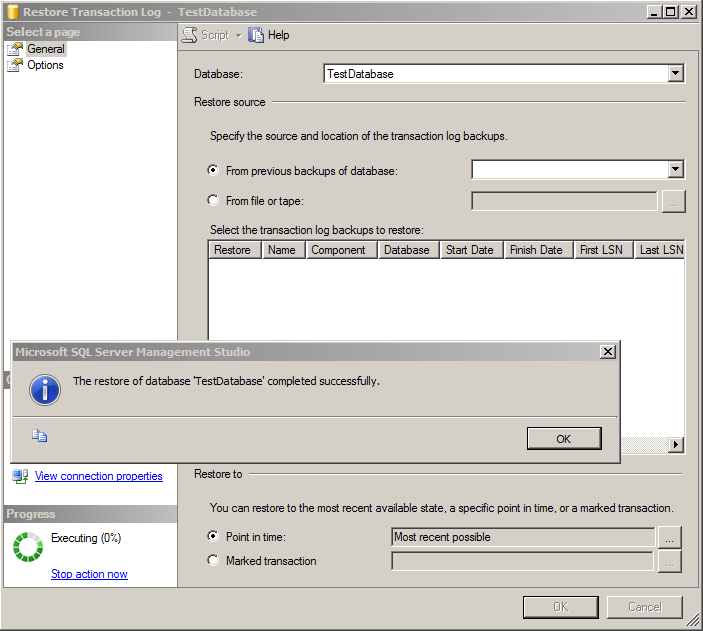
Task: Click the Last LSN column header
Action: 660,250
